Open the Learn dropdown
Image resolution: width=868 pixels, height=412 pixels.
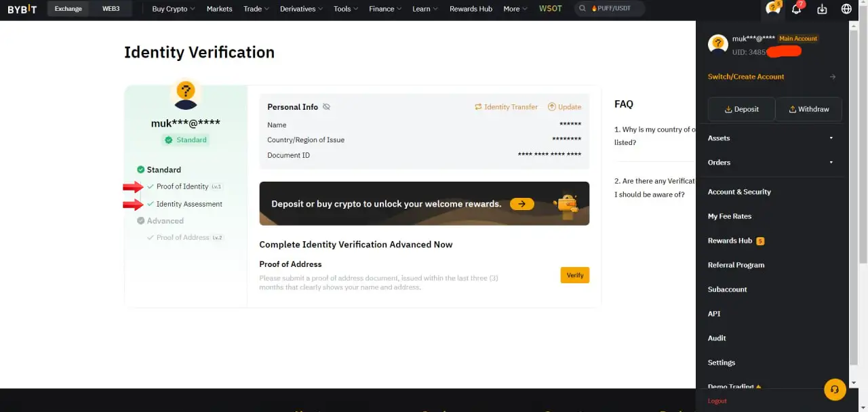[425, 9]
